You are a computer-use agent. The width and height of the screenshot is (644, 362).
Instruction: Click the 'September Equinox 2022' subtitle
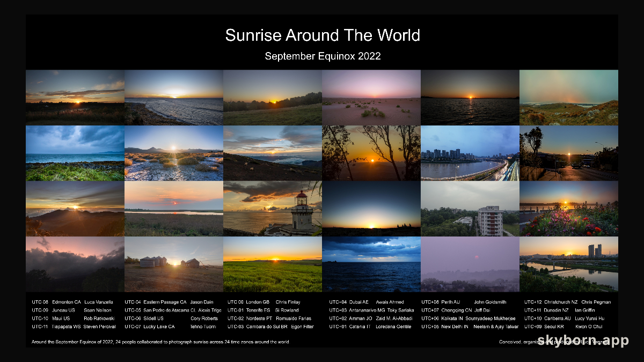point(323,56)
